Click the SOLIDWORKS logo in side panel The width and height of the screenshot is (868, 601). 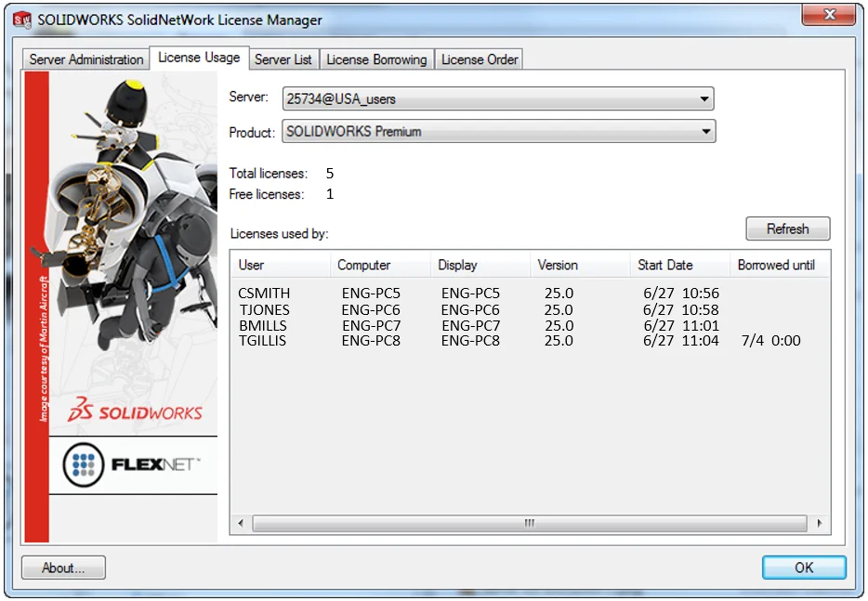click(135, 412)
